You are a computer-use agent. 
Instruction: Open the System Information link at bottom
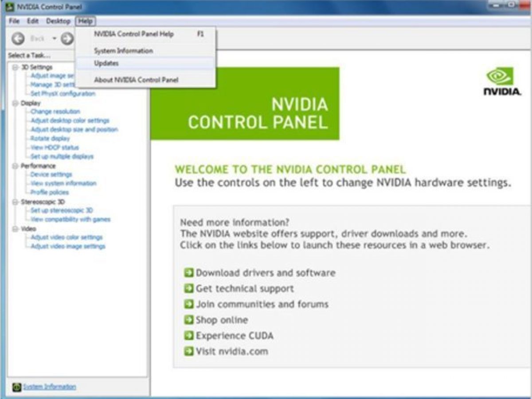pyautogui.click(x=49, y=387)
